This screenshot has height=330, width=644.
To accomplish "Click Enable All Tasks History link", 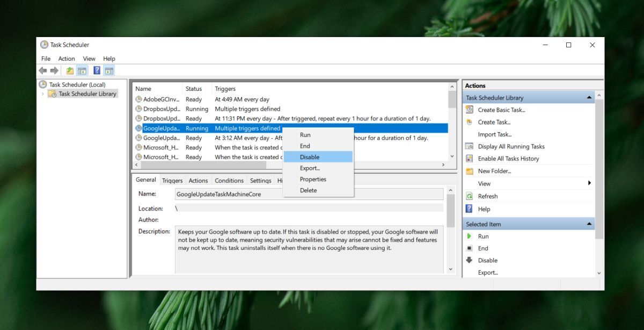I will tap(508, 159).
